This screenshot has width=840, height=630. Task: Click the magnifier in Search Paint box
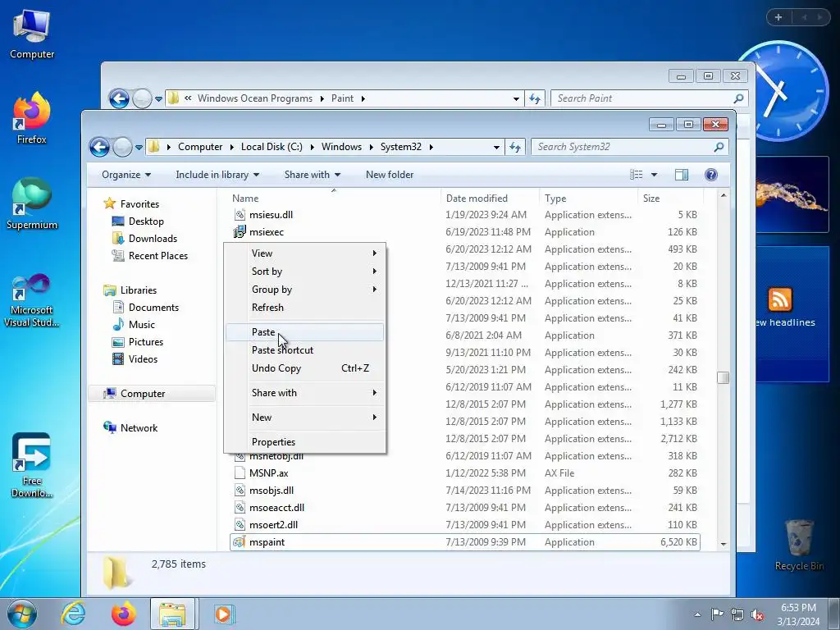point(739,98)
